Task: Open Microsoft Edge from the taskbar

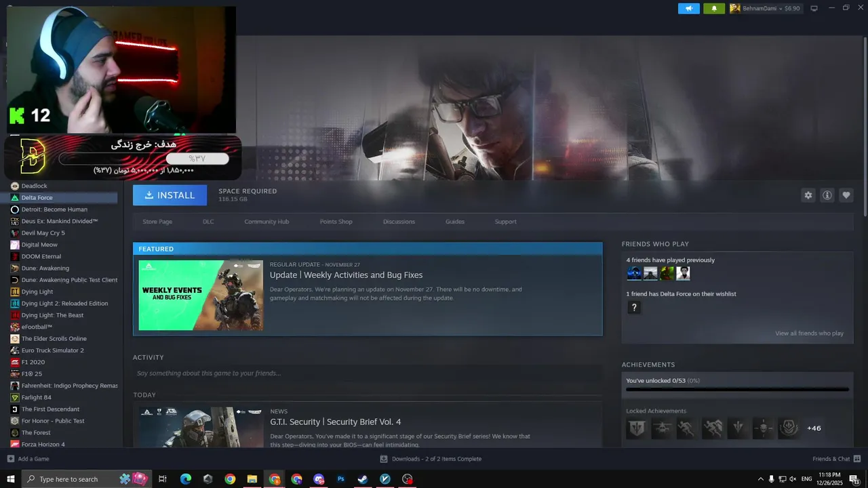Action: pos(186,479)
